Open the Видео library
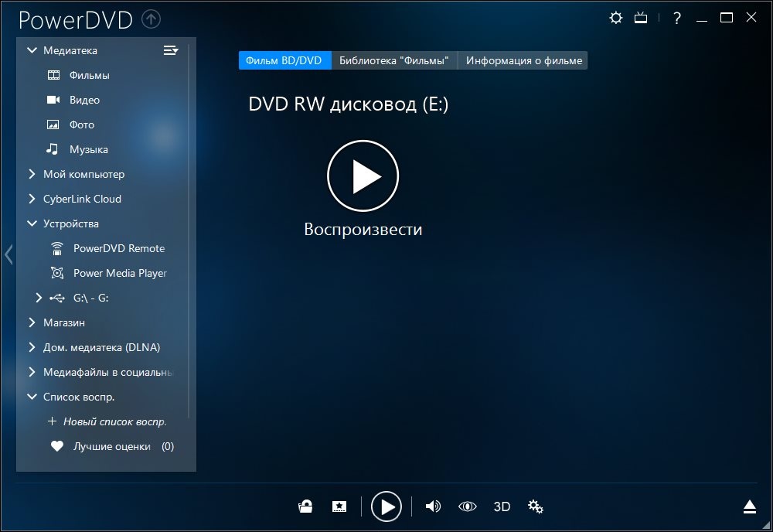Screen dimensions: 773x532 pos(84,100)
